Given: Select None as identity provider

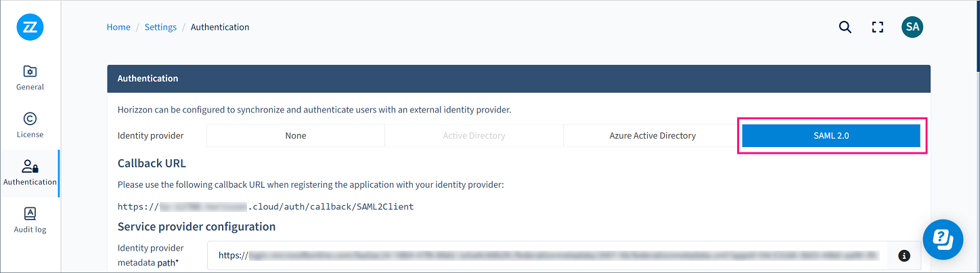Looking at the screenshot, I should (x=296, y=135).
